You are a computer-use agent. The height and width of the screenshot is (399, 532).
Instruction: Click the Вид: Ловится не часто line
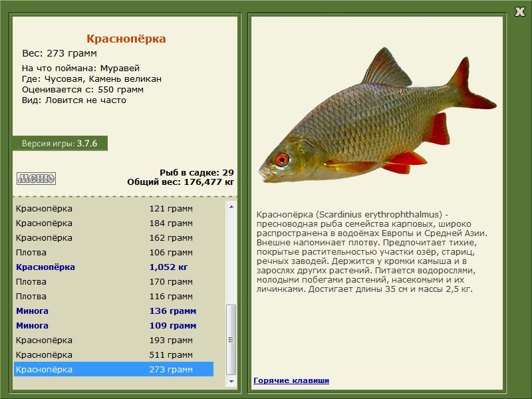click(x=74, y=100)
